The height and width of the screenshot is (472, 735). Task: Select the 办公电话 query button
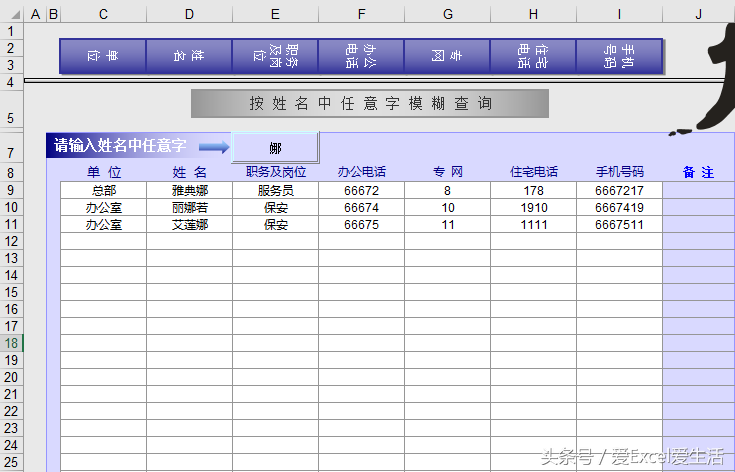pyautogui.click(x=361, y=56)
